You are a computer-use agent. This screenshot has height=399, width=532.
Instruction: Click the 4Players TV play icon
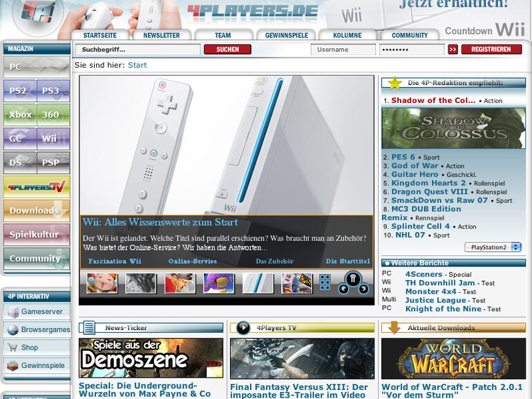243,328
